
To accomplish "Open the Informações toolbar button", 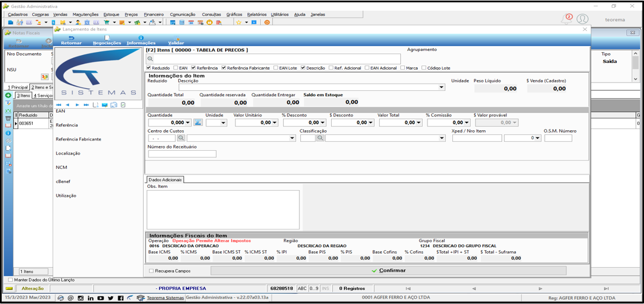I will pos(141,40).
